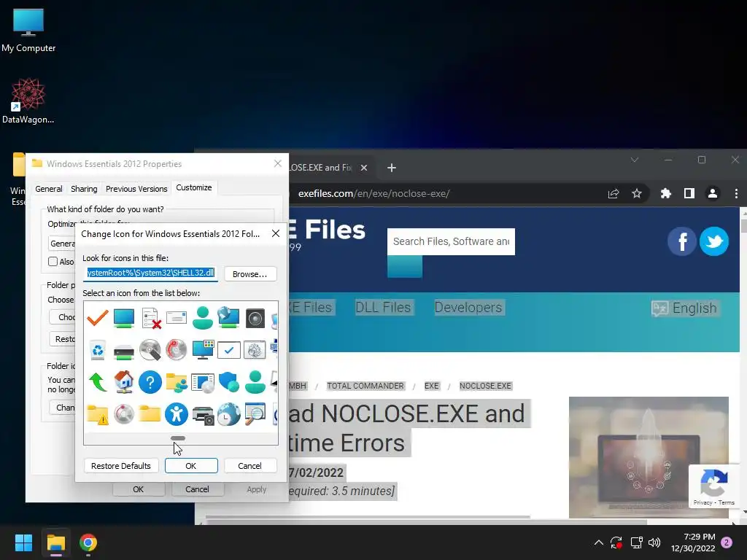Click Browse... in Change Icon dialog

pos(250,274)
